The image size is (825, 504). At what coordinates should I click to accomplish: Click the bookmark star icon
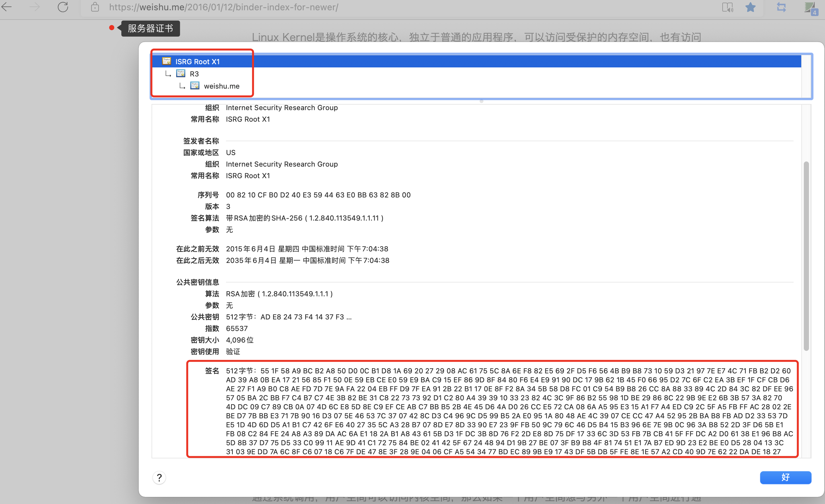point(750,7)
